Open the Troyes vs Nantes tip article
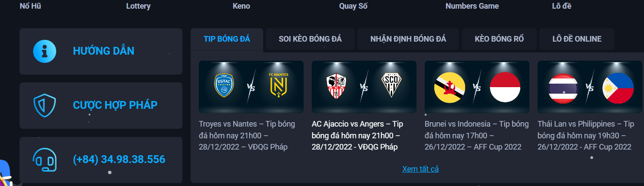This screenshot has width=644, height=186. [x=247, y=135]
